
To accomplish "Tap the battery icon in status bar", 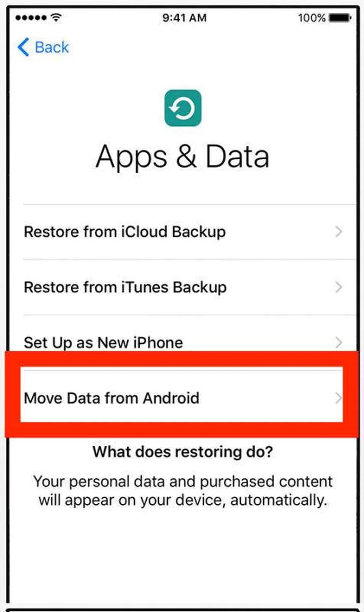I will [x=340, y=17].
